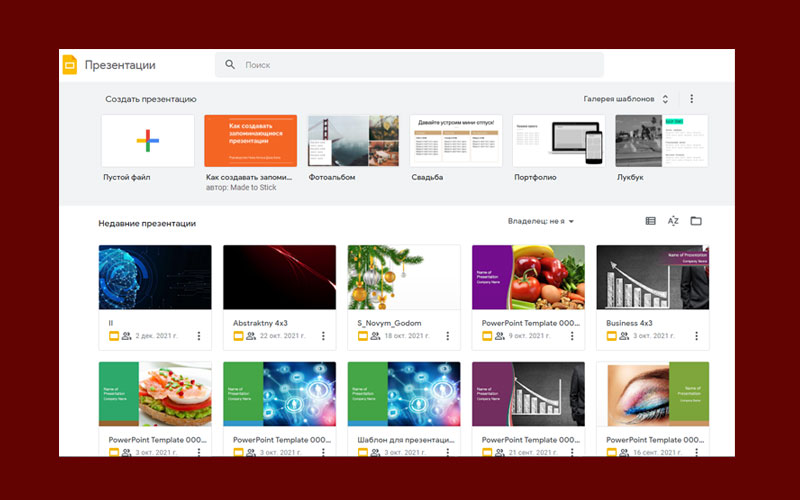Open more options for Business 4x3

click(x=696, y=336)
